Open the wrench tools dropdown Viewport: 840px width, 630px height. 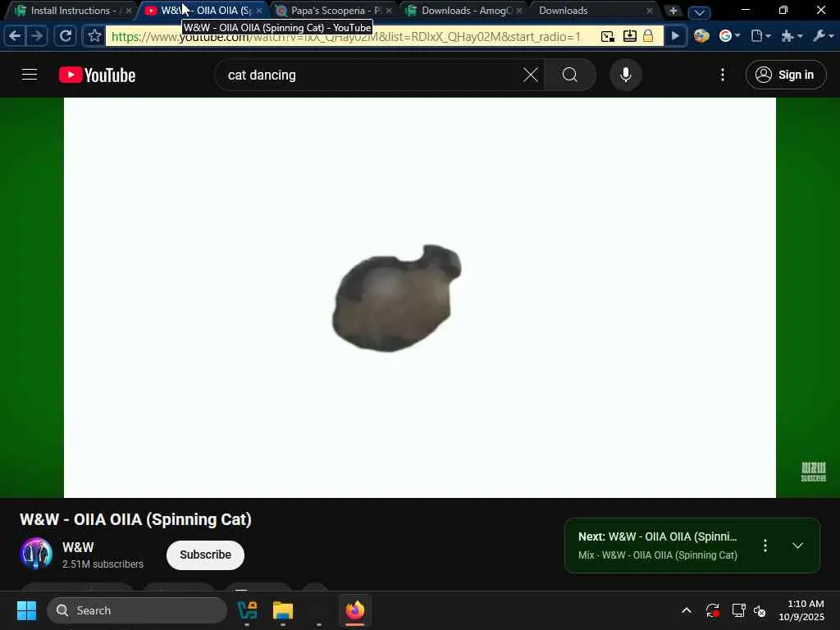823,36
